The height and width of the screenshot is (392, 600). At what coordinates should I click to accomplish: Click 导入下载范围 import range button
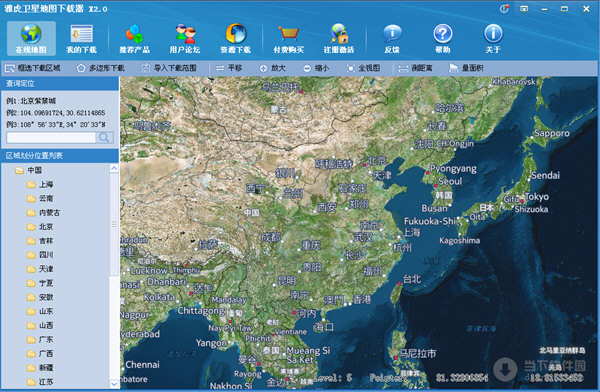point(169,68)
